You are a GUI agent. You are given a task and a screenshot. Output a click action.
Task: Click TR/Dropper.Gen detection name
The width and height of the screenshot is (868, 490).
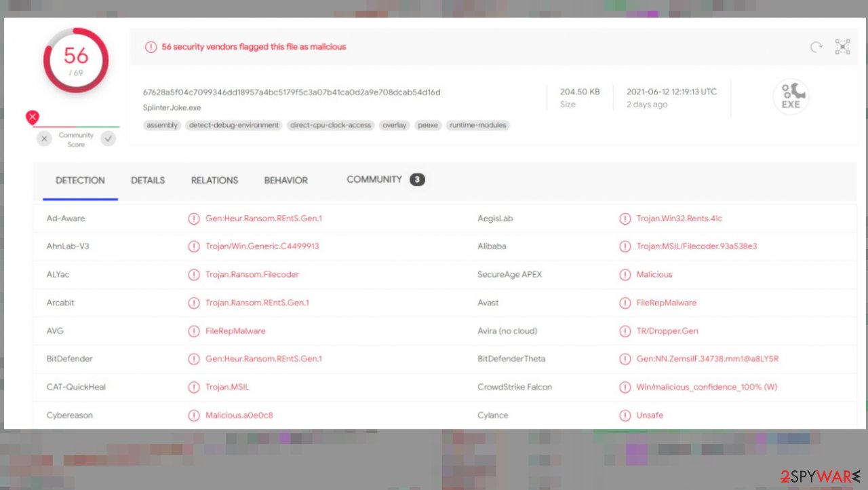point(667,331)
